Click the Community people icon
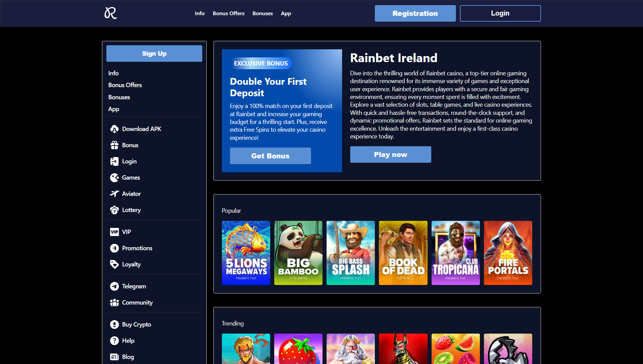 [114, 303]
